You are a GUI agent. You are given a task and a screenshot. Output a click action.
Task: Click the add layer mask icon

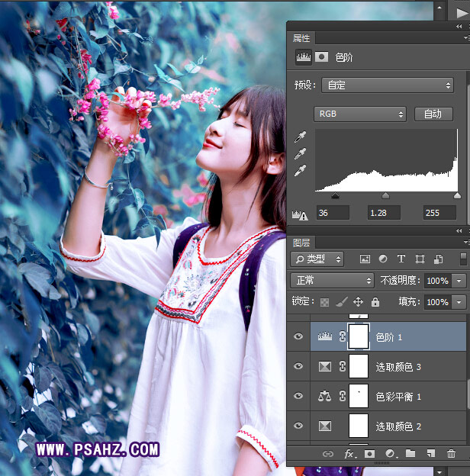(x=369, y=454)
